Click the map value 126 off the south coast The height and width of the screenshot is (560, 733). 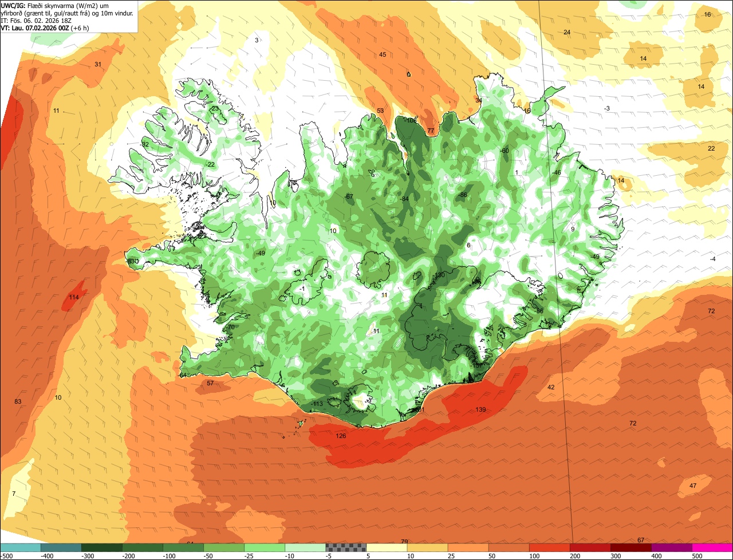341,436
